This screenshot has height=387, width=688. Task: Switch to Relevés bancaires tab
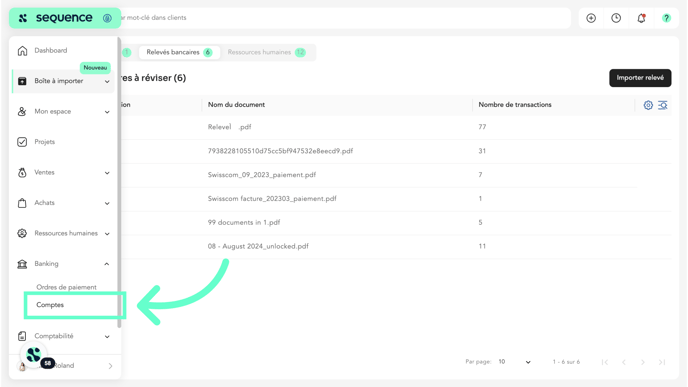coord(179,52)
